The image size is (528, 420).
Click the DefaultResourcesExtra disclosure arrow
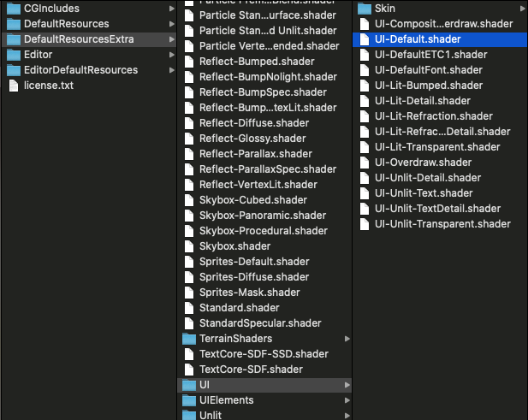[x=172, y=39]
